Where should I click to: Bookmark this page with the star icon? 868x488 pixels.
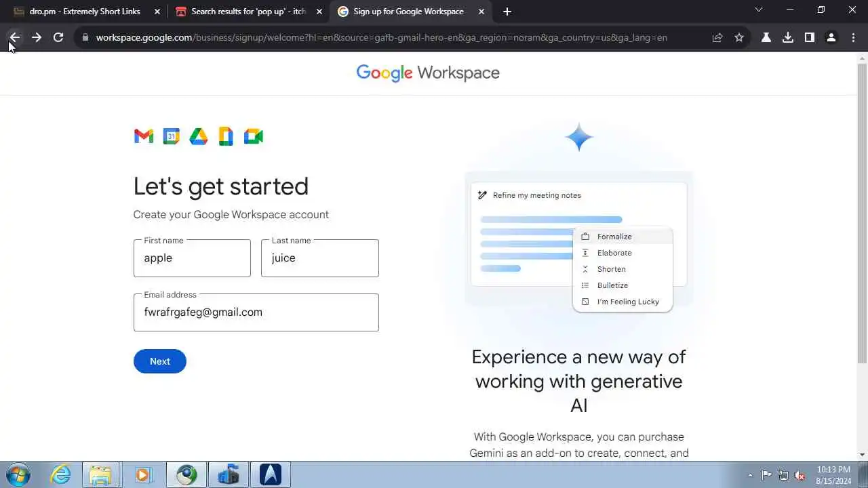pyautogui.click(x=739, y=37)
